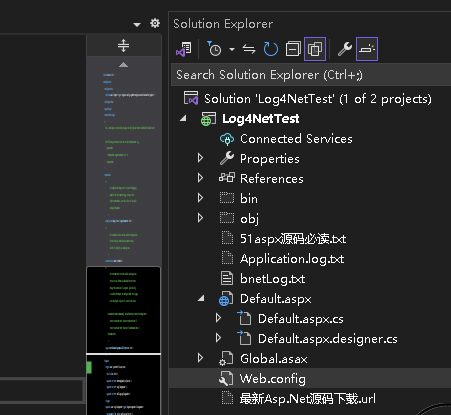Click the Web.config file icon
Viewport: 451px width, 415px height.
pos(226,379)
